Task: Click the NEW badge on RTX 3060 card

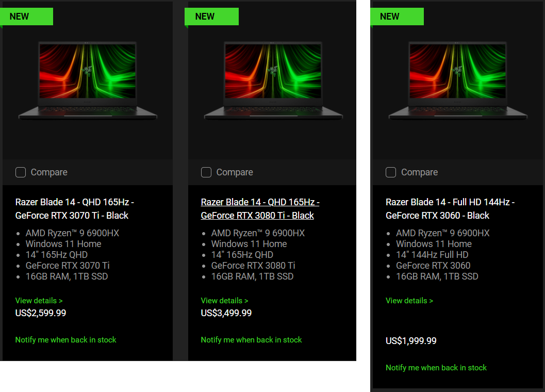Action: coord(397,17)
